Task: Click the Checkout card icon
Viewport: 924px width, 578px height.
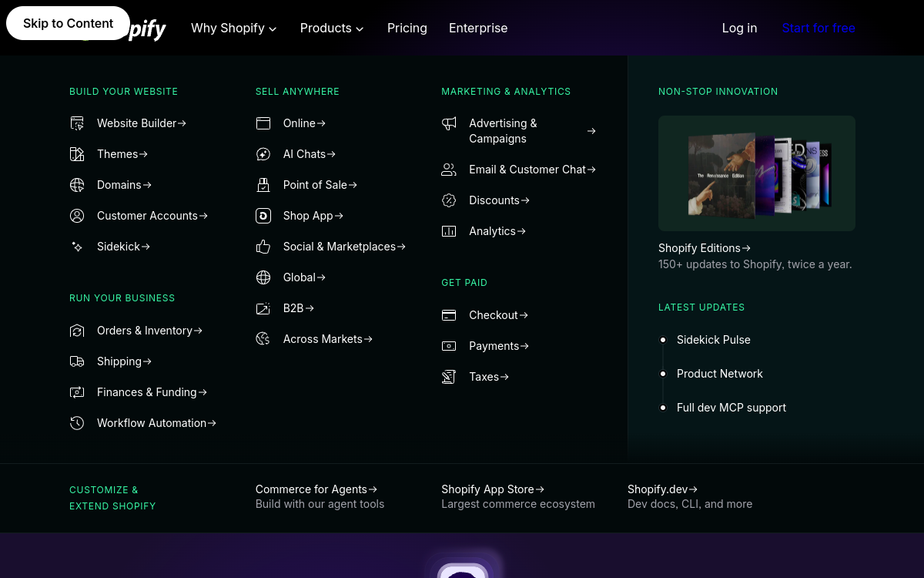Action: pyautogui.click(x=449, y=315)
